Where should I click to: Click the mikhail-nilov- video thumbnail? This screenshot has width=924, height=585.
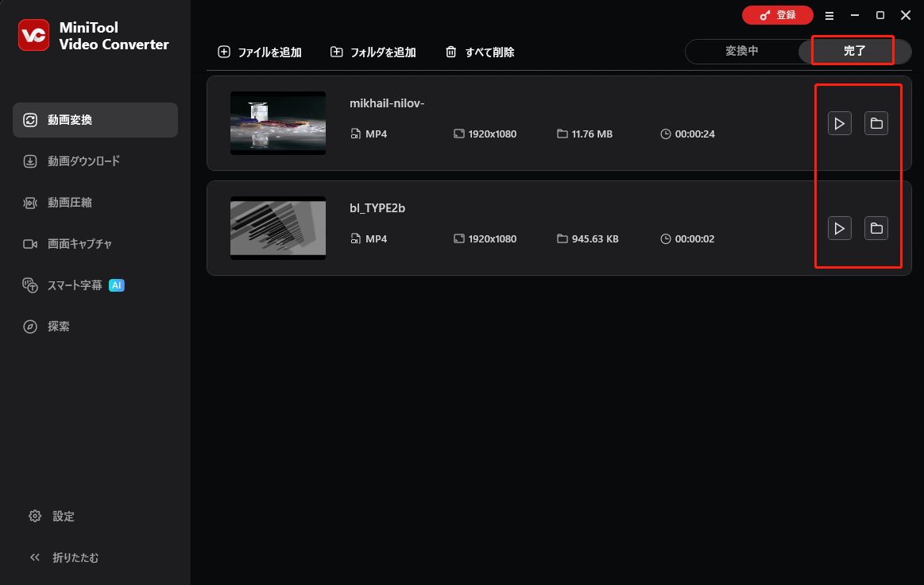tap(278, 122)
